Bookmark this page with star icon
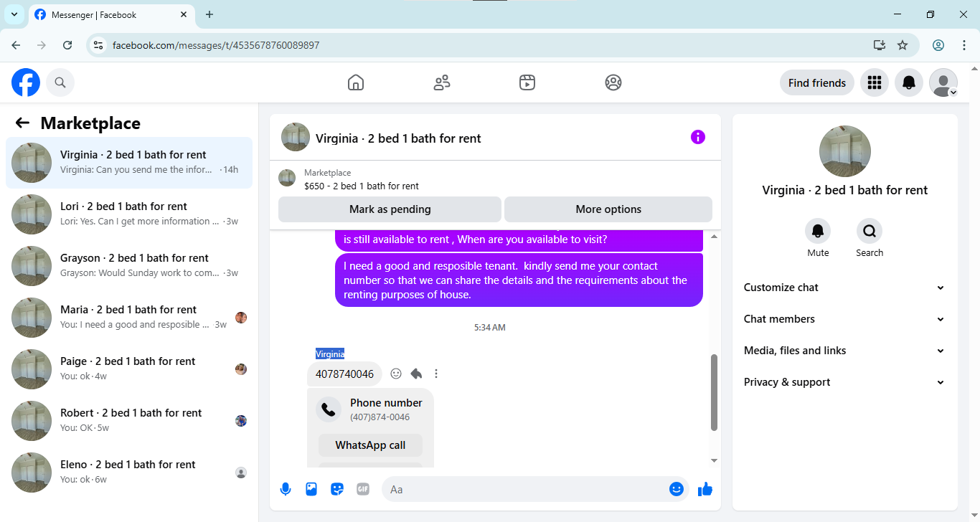 click(x=903, y=45)
